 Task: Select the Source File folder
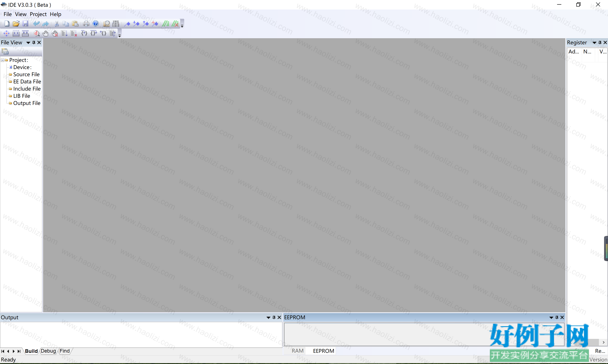[x=26, y=74]
